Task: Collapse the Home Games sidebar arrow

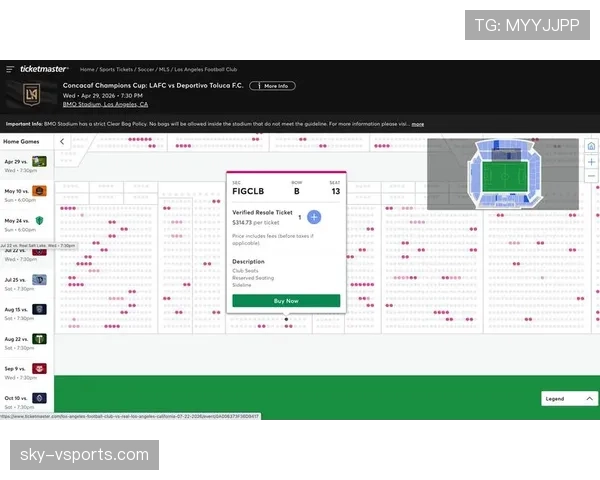Action: click(x=62, y=141)
